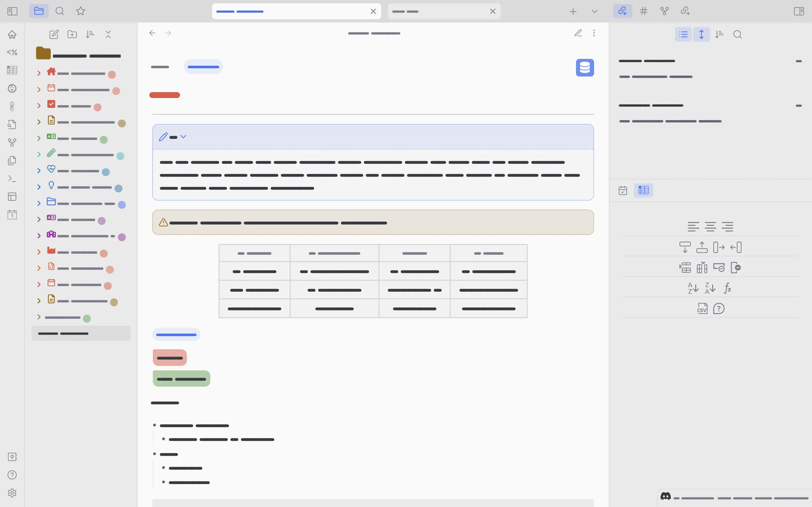Click the CSV export icon
Screen dimensions: 812x507
tap(702, 308)
